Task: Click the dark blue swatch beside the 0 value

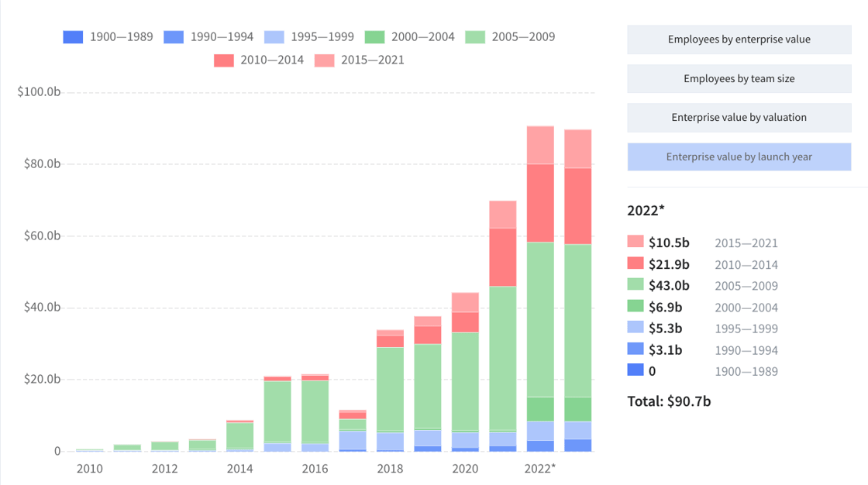Action: pos(635,370)
